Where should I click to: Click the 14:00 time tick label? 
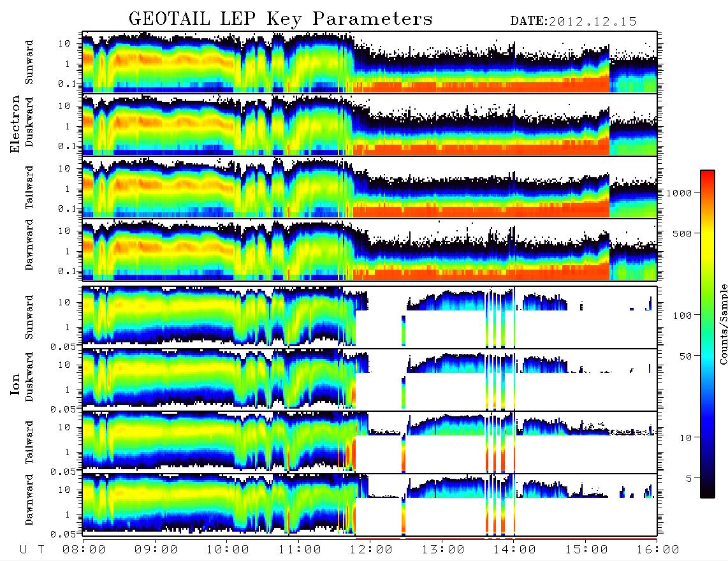click(514, 550)
